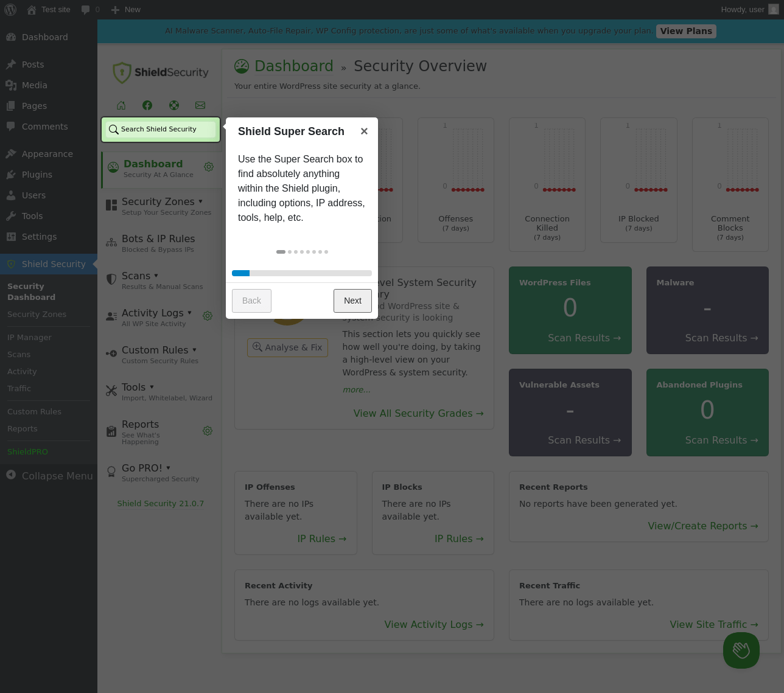Image resolution: width=784 pixels, height=693 pixels.
Task: Expand the Activity Logs menu
Action: pyautogui.click(x=189, y=313)
